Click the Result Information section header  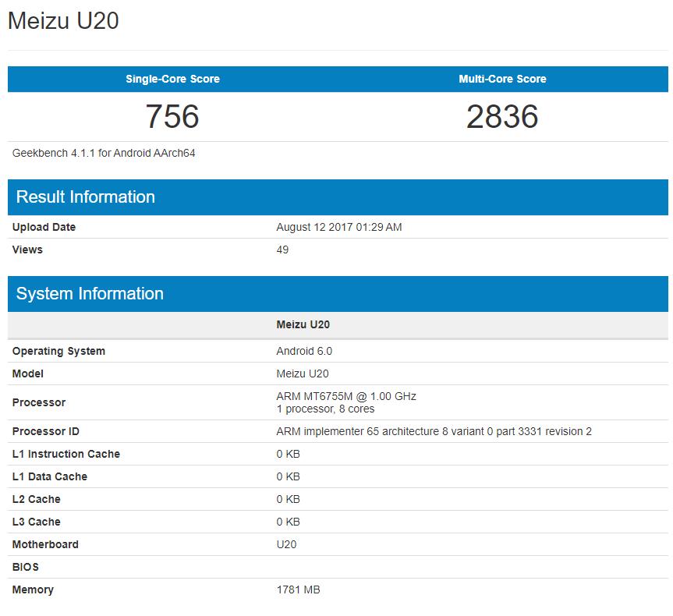click(x=86, y=197)
